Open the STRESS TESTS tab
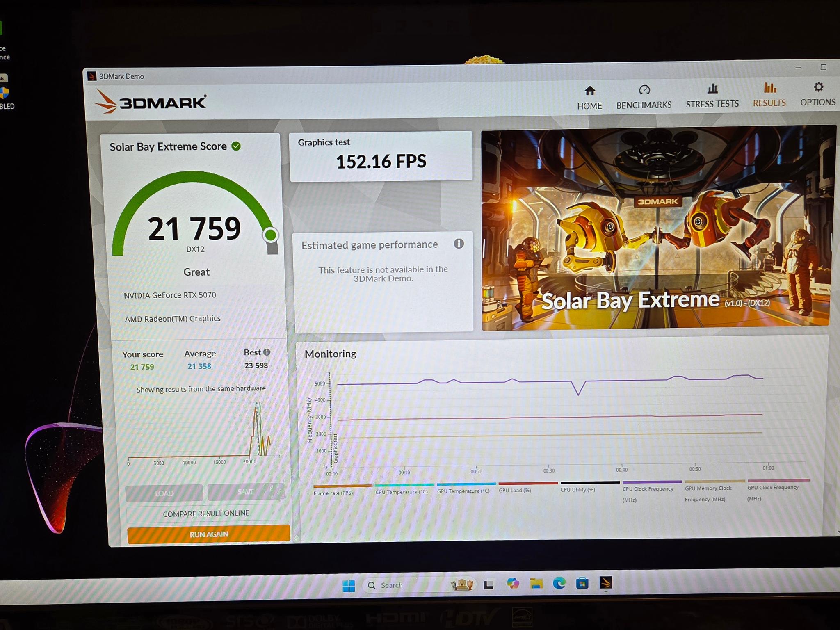The width and height of the screenshot is (840, 630). (x=712, y=96)
